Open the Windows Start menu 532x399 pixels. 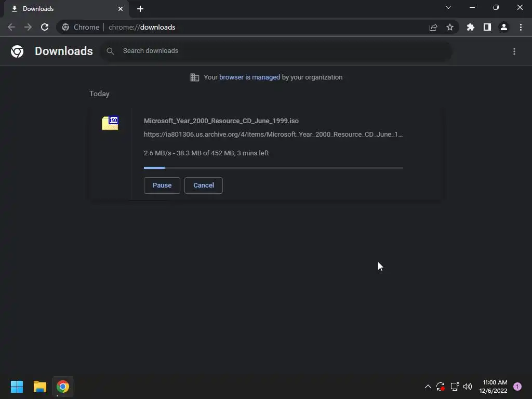click(x=17, y=387)
